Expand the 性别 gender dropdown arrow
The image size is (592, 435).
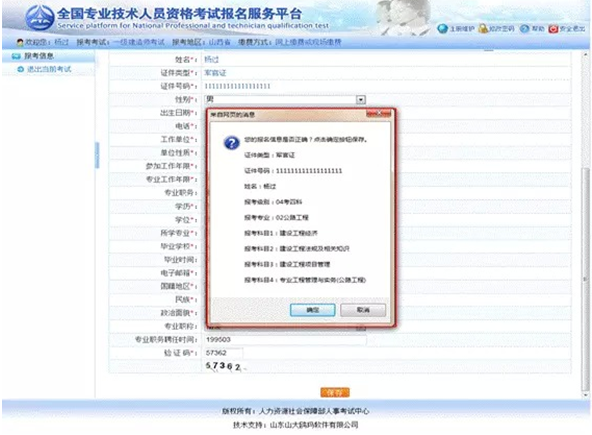point(361,100)
